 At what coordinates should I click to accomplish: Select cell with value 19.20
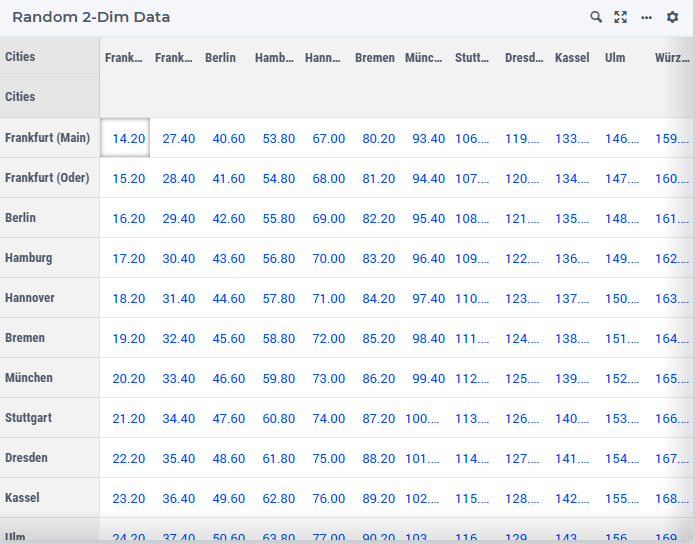pyautogui.click(x=125, y=338)
